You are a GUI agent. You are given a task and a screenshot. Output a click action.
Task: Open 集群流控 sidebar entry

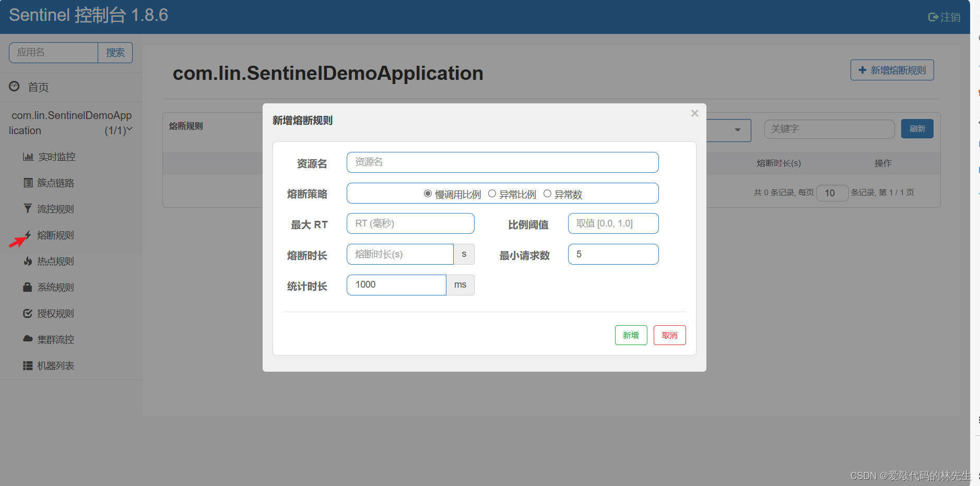tap(56, 339)
